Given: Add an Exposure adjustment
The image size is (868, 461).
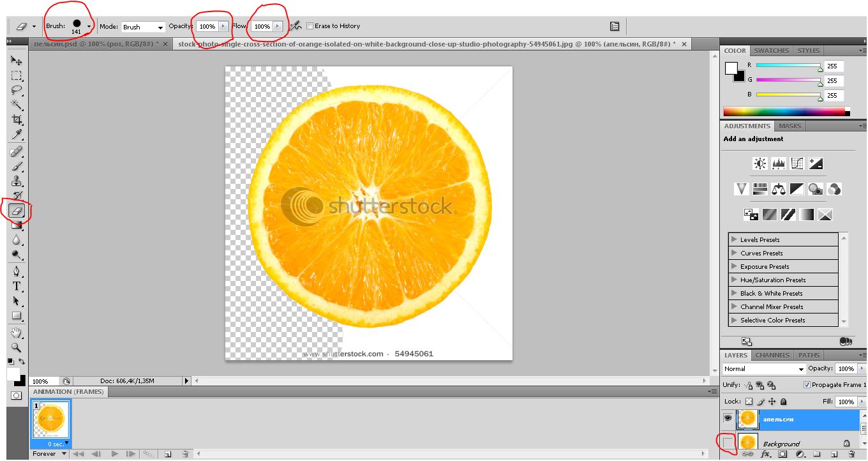Looking at the screenshot, I should click(x=815, y=163).
